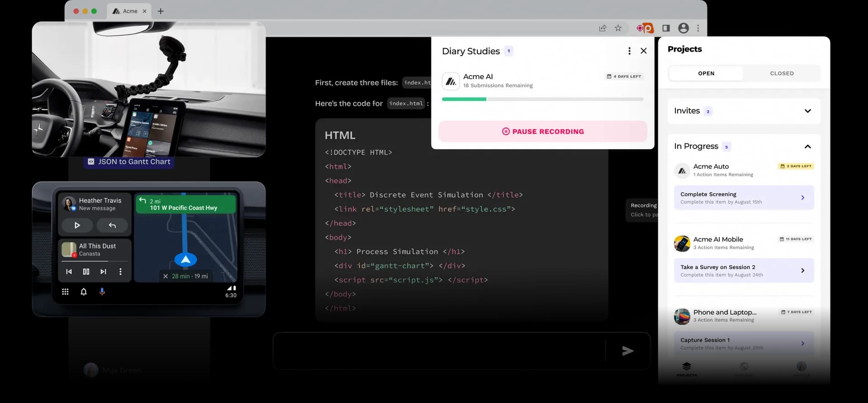Image resolution: width=868 pixels, height=403 pixels.
Task: Open the Complete Screening action item
Action: coord(744,198)
